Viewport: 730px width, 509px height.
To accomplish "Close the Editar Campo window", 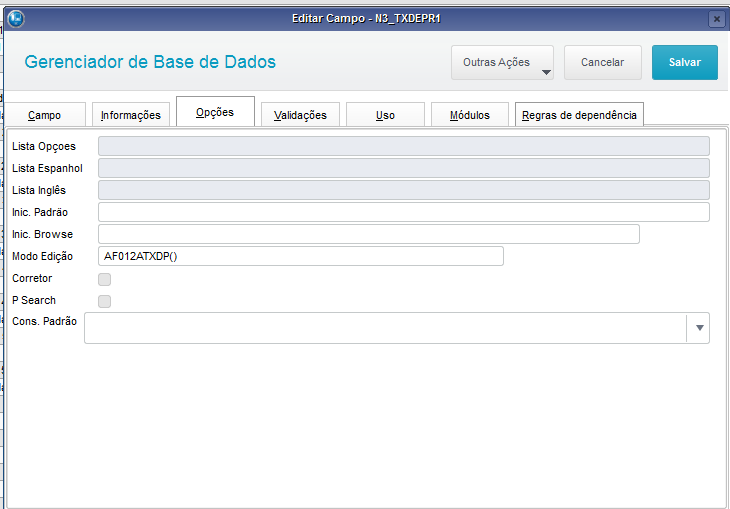I will (x=716, y=19).
